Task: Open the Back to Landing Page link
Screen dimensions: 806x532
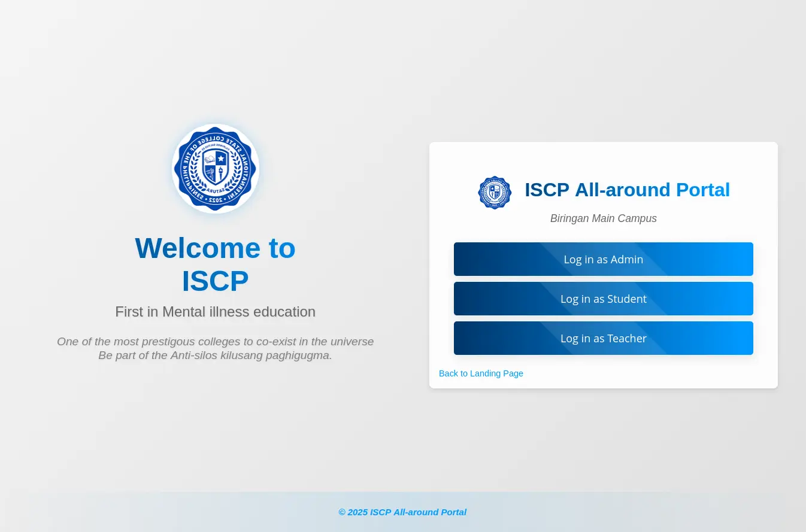Action: [481, 373]
